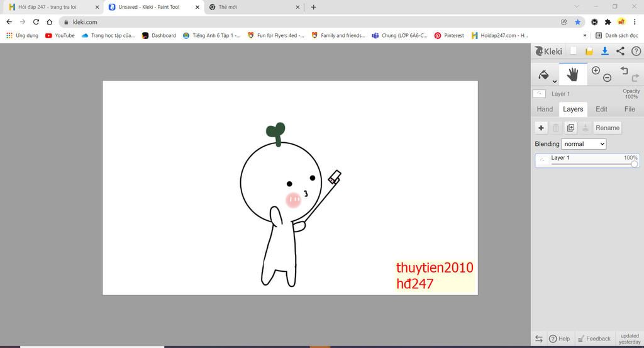This screenshot has width=644, height=348.
Task: Open the Danh sách đọc reading list
Action: (x=617, y=35)
